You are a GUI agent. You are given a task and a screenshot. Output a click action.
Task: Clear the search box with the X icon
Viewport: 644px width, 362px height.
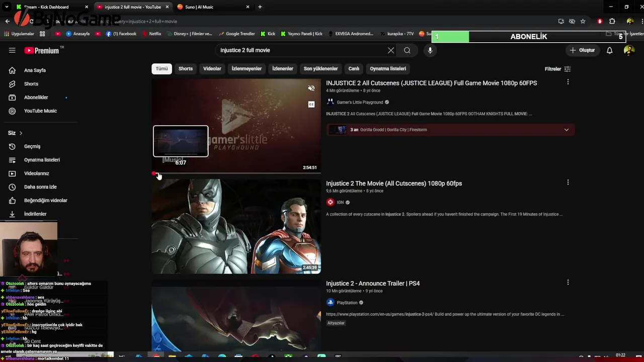pos(391,50)
